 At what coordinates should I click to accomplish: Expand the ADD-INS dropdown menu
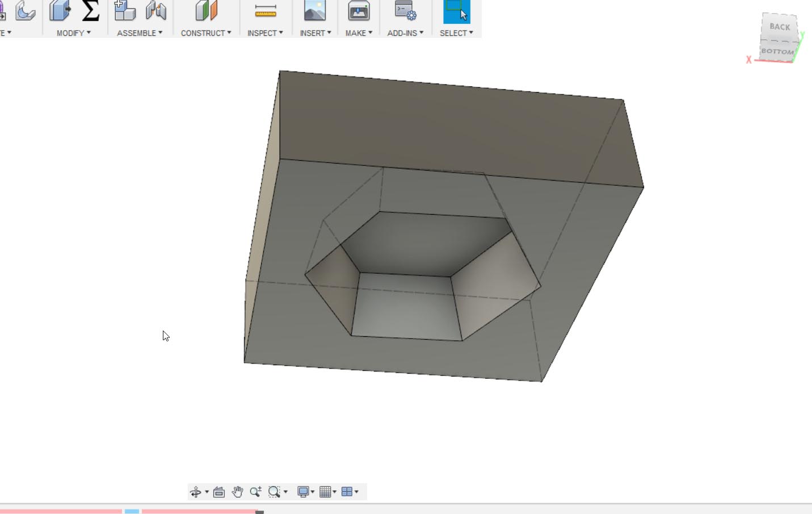(x=405, y=33)
